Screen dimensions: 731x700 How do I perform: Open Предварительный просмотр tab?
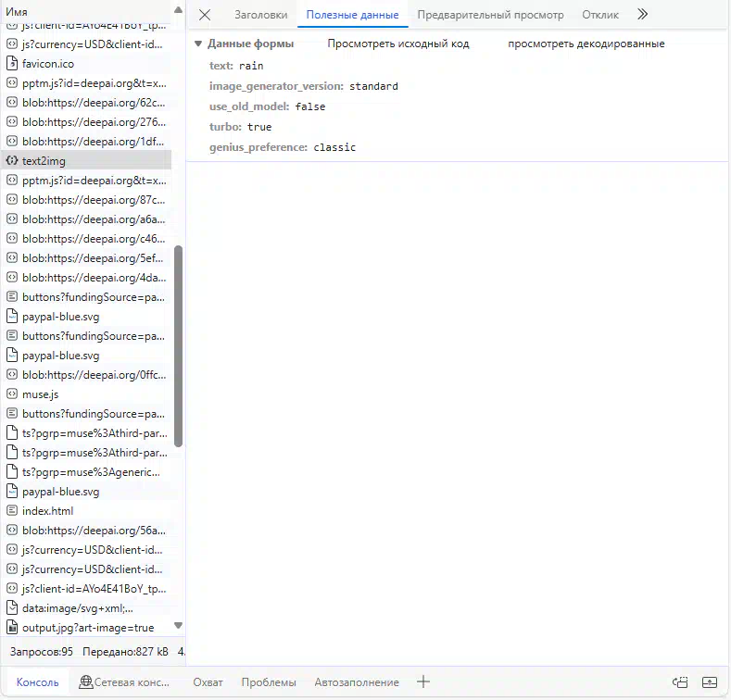490,15
